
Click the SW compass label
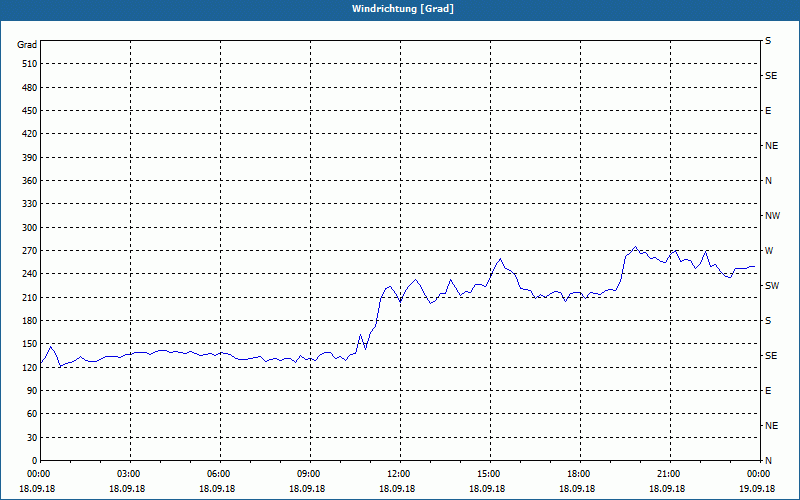(772, 286)
